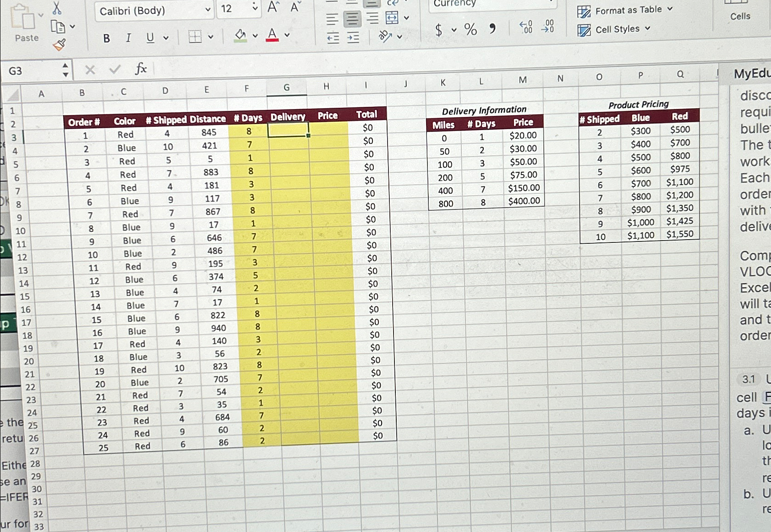Select the Cut (scissors) tool
The width and height of the screenshot is (771, 532).
(57, 9)
